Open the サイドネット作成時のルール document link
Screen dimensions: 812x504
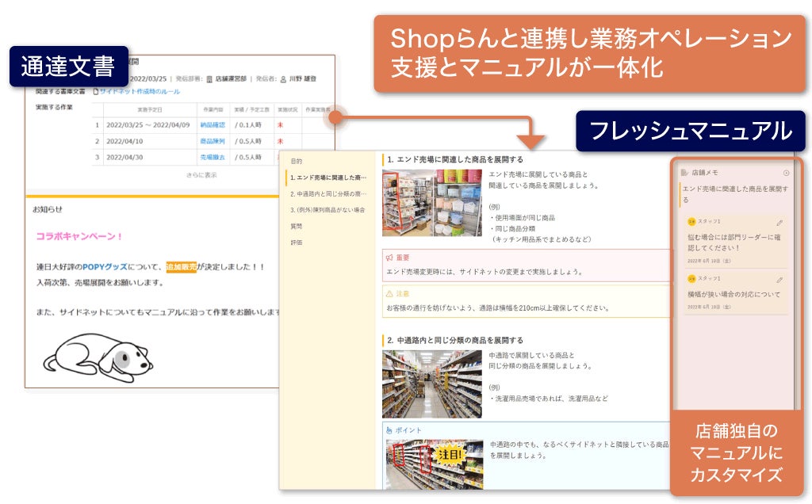click(x=139, y=92)
